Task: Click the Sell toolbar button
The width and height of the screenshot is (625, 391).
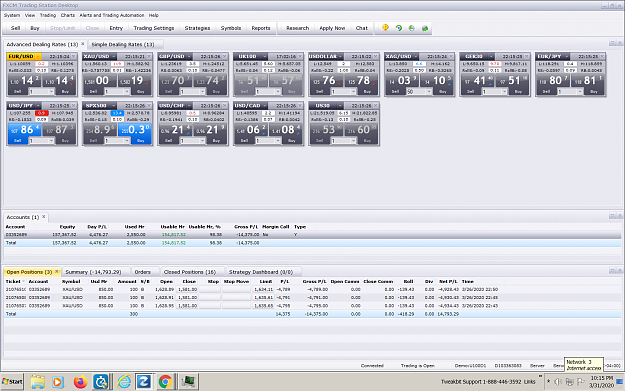Action: (x=15, y=28)
